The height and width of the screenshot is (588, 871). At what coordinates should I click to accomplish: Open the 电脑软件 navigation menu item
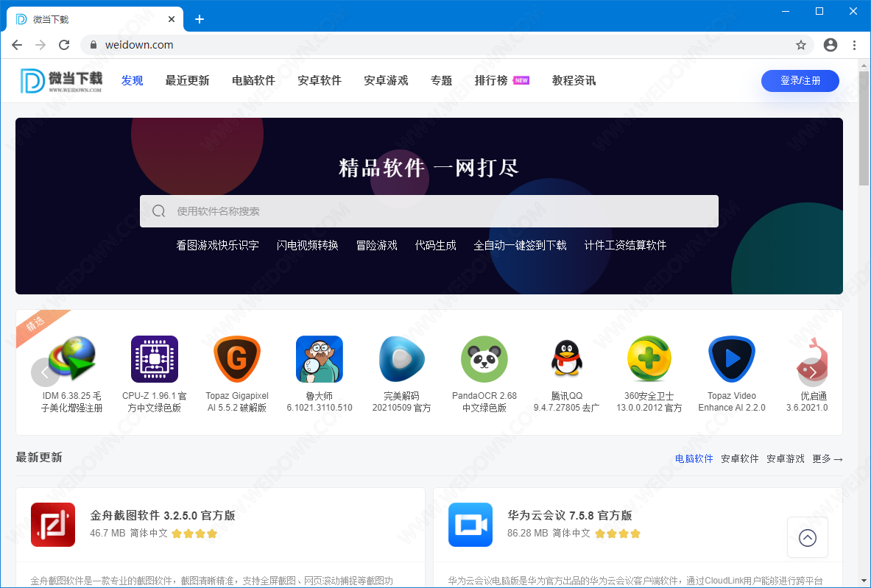[253, 81]
